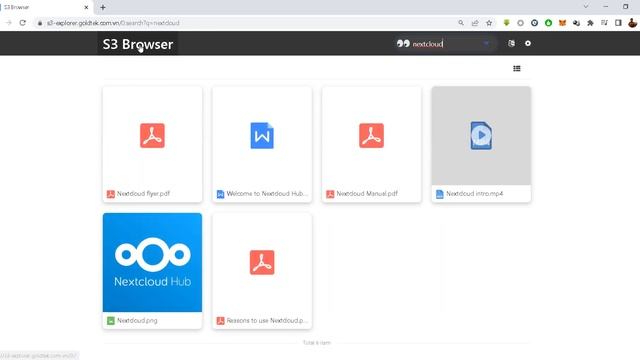Switch to list view layout
The image size is (640, 360).
pyautogui.click(x=517, y=69)
